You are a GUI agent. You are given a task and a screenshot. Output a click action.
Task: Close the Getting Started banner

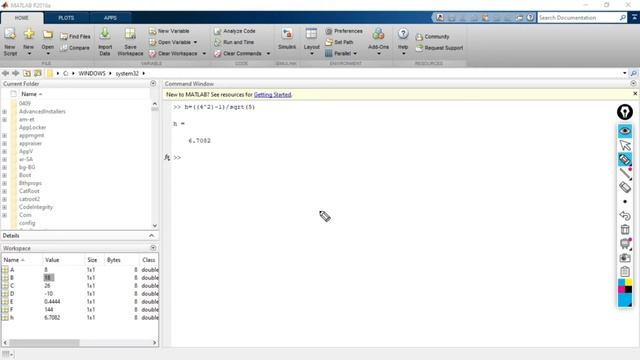click(635, 94)
